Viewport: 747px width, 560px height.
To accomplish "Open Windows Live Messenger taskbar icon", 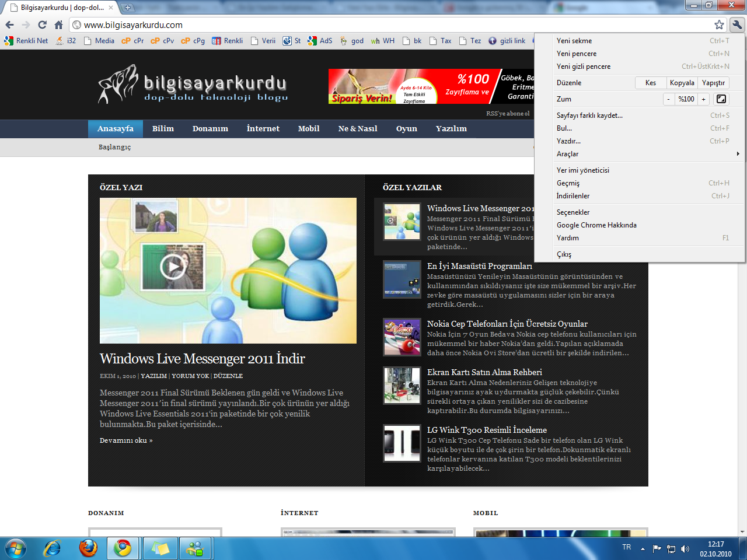I will tap(196, 548).
